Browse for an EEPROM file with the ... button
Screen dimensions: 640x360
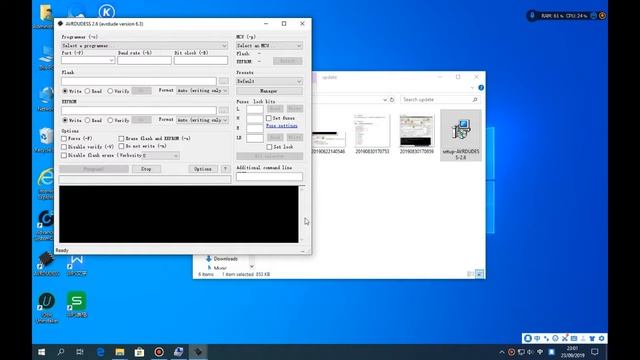tap(224, 111)
